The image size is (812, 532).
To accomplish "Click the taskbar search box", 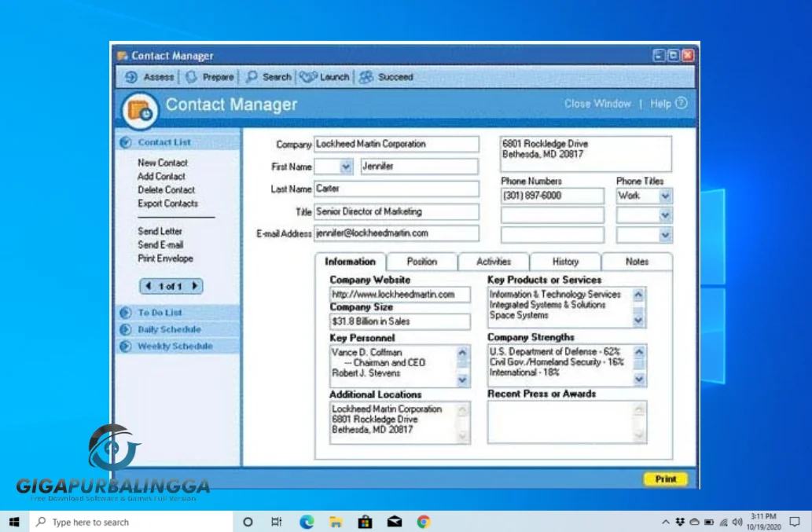I will coord(131,522).
